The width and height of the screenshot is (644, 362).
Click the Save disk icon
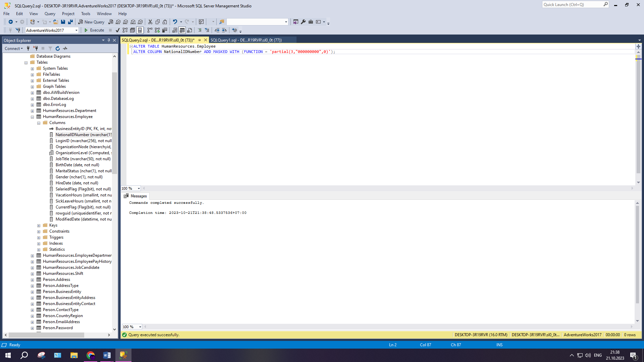point(63,22)
